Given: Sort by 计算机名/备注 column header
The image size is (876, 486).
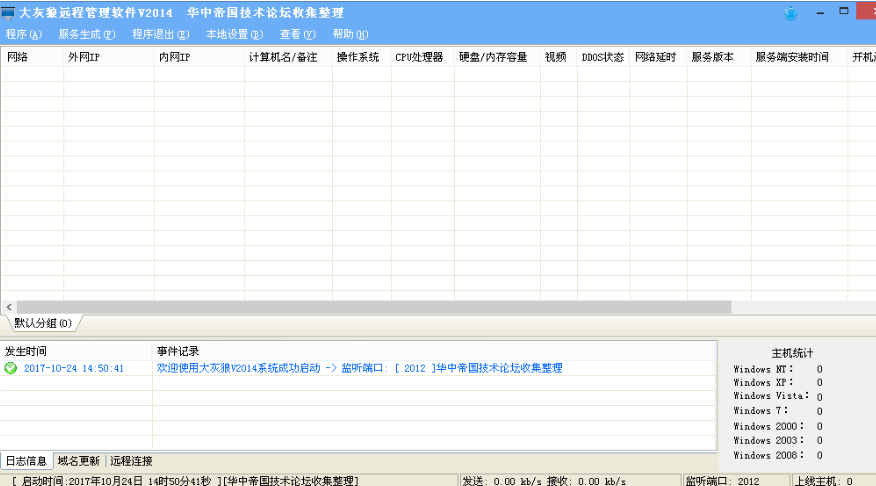Looking at the screenshot, I should (x=288, y=57).
